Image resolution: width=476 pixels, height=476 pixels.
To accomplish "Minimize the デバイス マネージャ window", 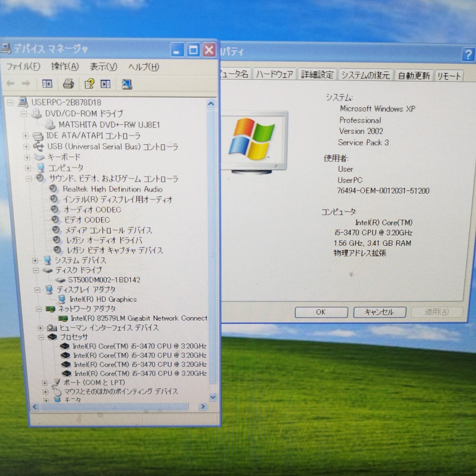I will pyautogui.click(x=177, y=50).
